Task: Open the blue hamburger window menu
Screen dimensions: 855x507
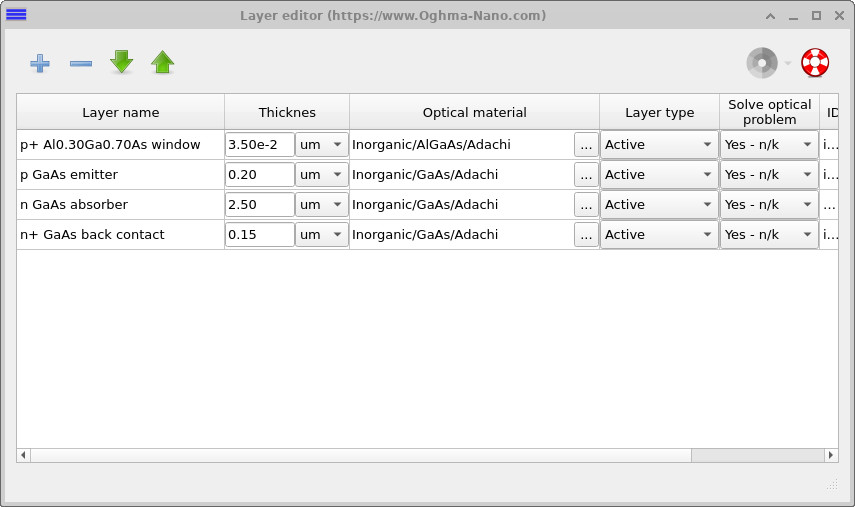Action: [16, 15]
